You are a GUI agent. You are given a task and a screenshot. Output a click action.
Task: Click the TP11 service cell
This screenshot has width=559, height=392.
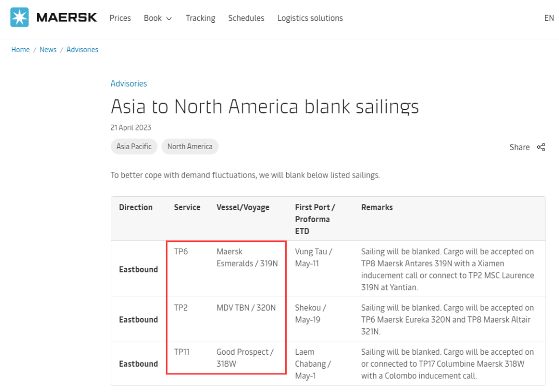[182, 352]
